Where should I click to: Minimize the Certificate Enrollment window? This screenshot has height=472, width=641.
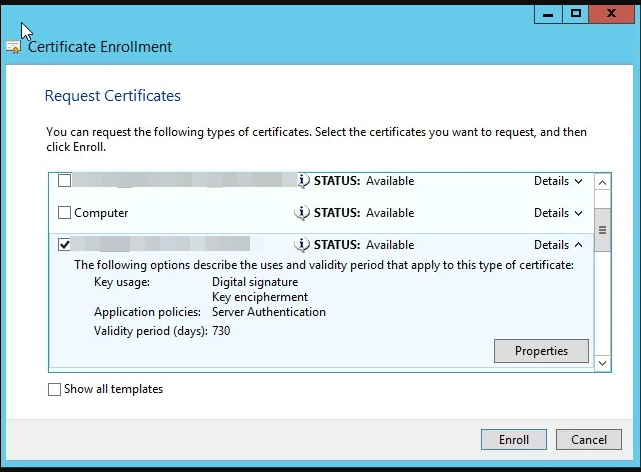point(548,14)
